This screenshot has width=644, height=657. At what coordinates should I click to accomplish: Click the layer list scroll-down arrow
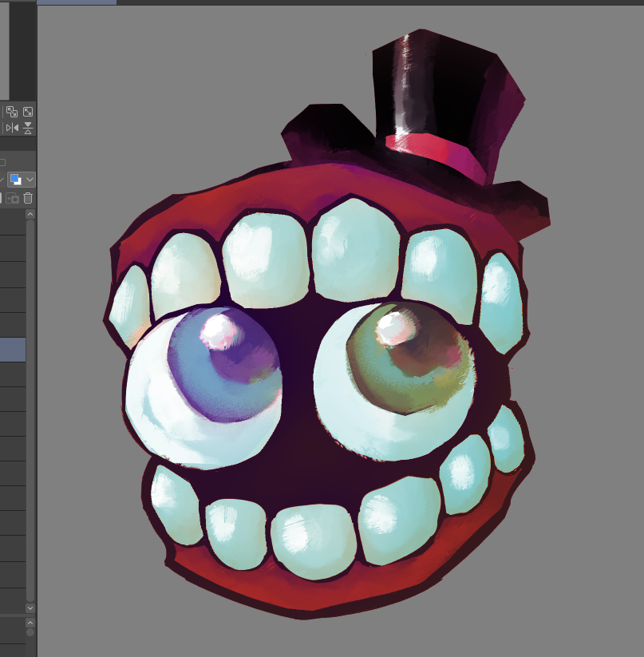(30, 608)
